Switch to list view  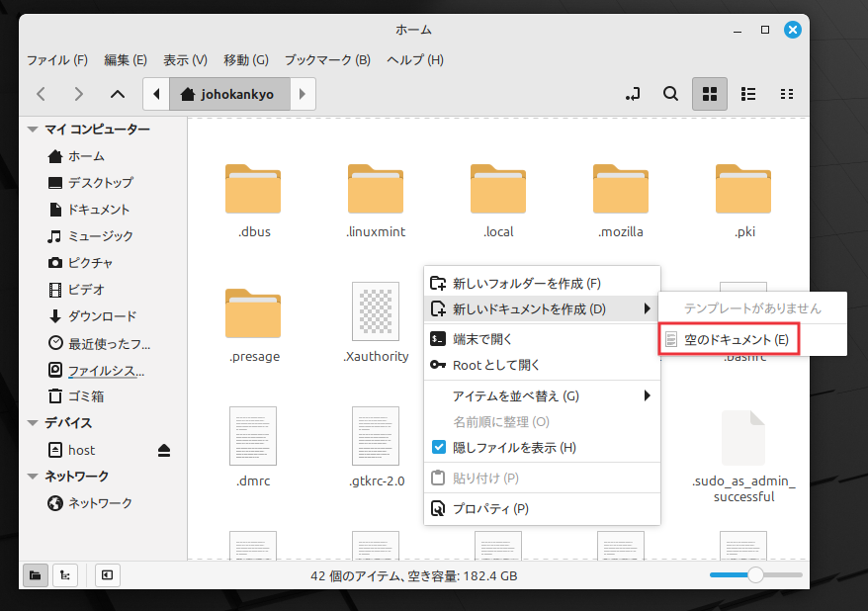[748, 94]
